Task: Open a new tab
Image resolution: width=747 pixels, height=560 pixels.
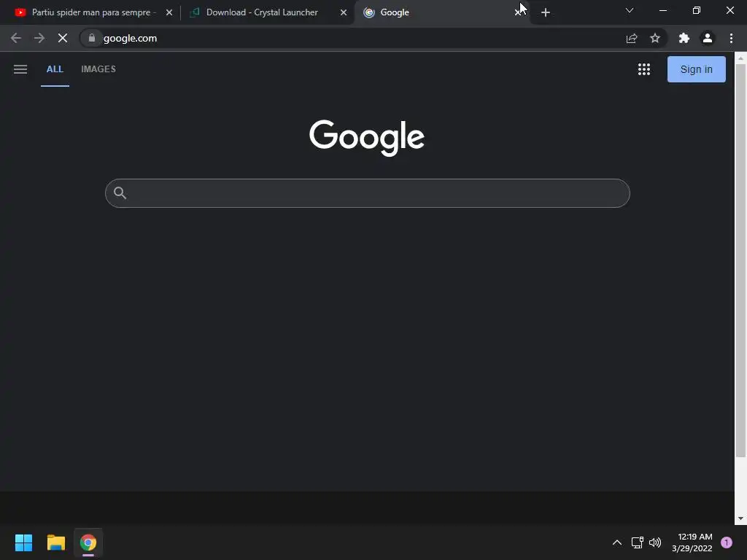Action: coord(546,12)
